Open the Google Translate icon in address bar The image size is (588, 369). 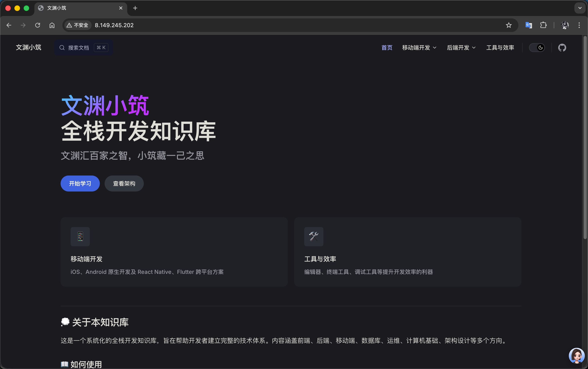point(529,25)
